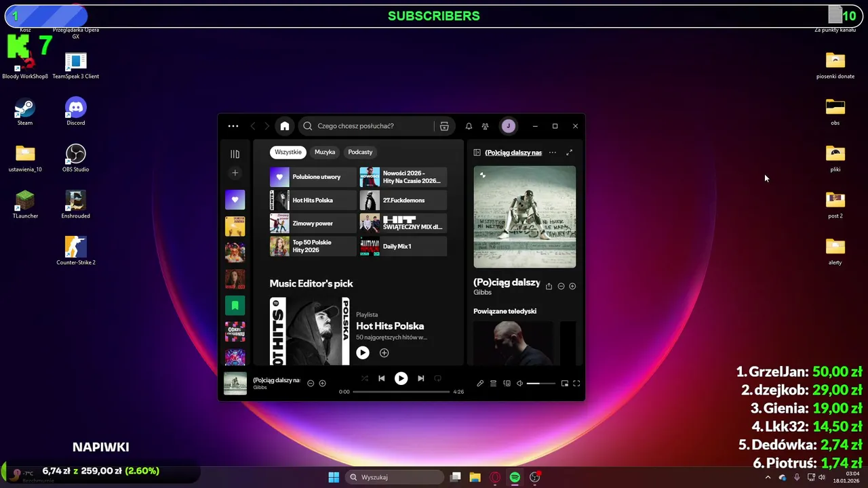The width and height of the screenshot is (868, 488).
Task: Click the song progress bar
Action: (401, 392)
